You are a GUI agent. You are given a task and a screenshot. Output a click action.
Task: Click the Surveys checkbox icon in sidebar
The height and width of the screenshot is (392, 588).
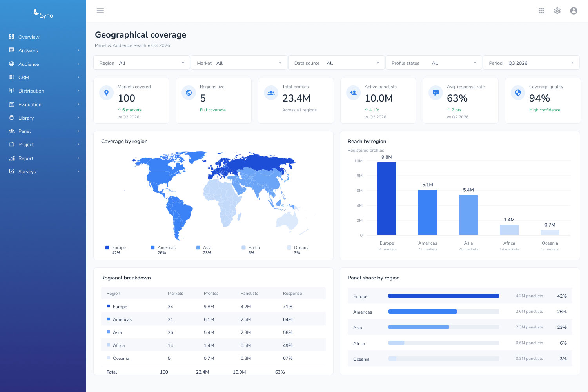coord(12,171)
